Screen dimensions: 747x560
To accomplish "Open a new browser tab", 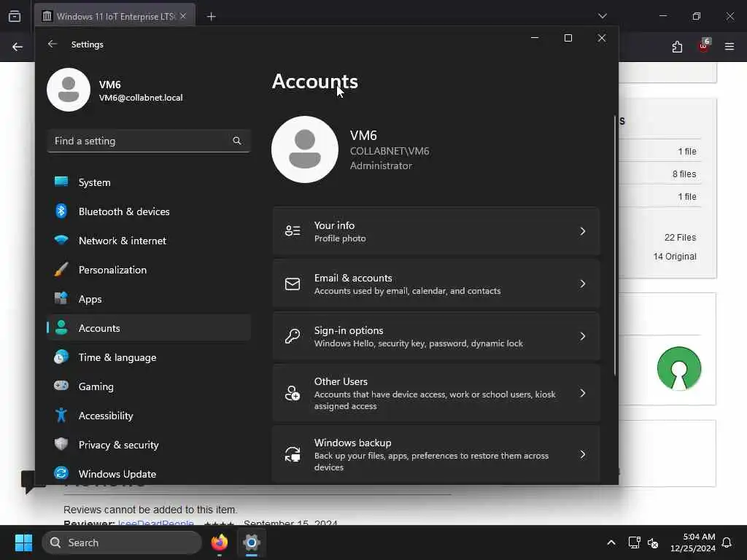I will tap(211, 16).
